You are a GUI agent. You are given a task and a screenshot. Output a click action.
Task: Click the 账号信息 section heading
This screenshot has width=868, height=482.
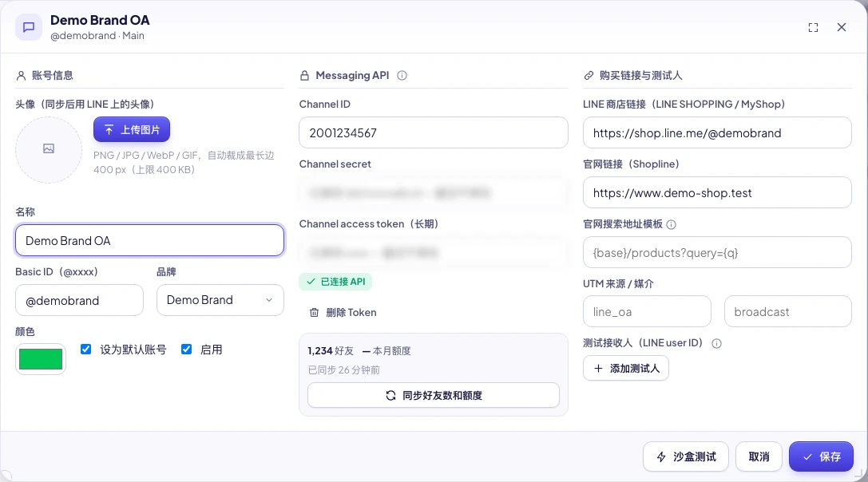[52, 75]
